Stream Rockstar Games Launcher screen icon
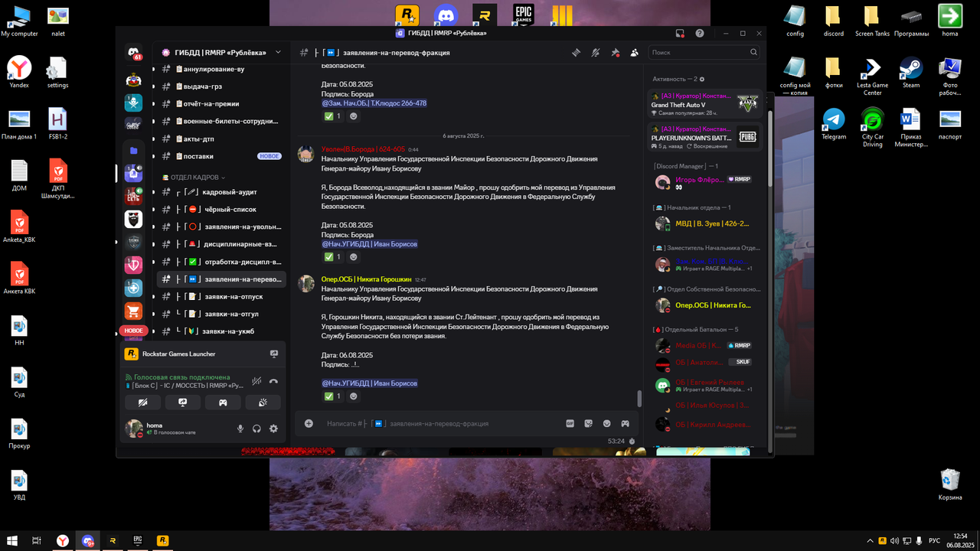The width and height of the screenshot is (980, 551). pyautogui.click(x=273, y=354)
